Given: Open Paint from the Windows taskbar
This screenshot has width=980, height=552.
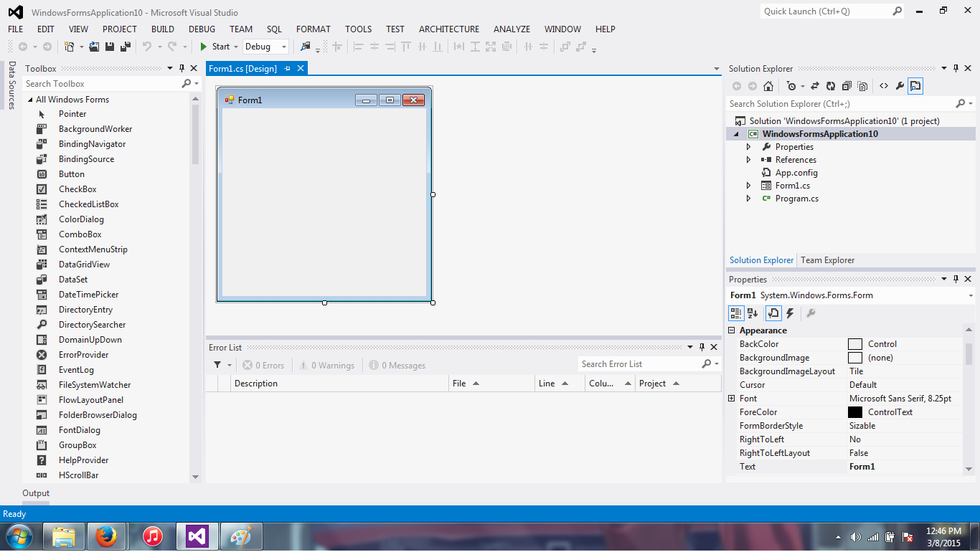Looking at the screenshot, I should click(242, 536).
